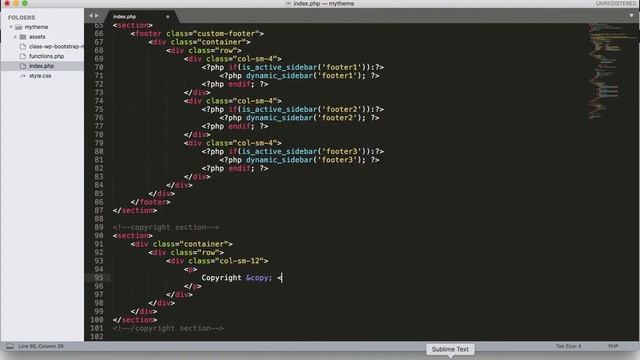This screenshot has height=360, width=640.
Task: Click dynamic_sidebar('footer1') line
Action: pyautogui.click(x=300, y=76)
